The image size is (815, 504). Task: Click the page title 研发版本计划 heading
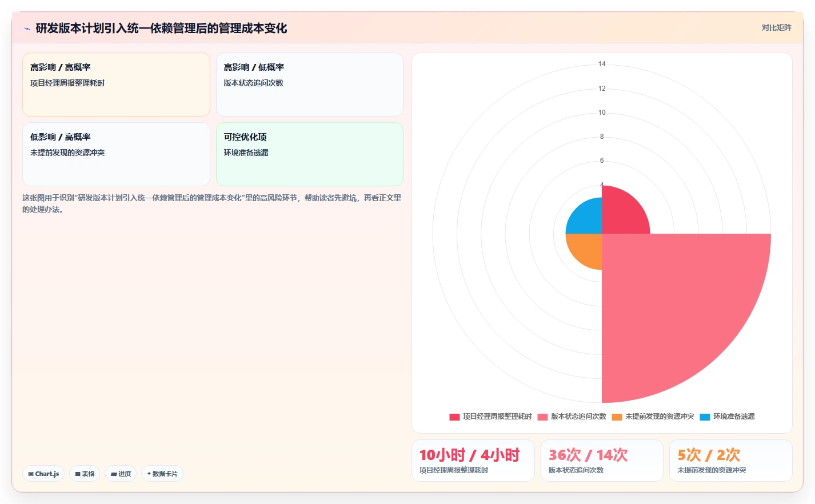[x=161, y=28]
